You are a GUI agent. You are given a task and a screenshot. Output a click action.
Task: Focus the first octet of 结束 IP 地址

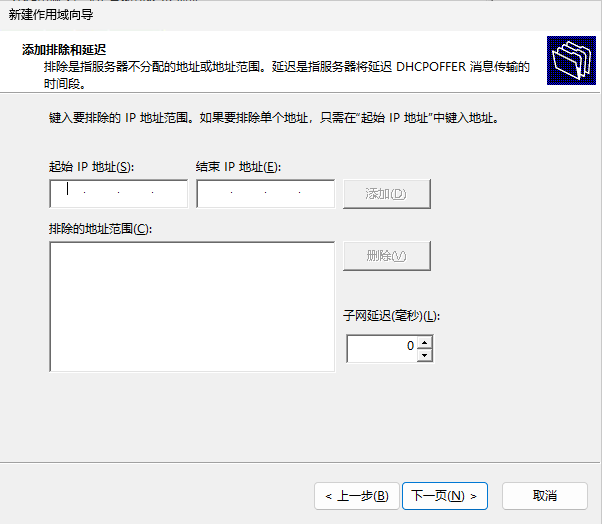pyautogui.click(x=215, y=194)
